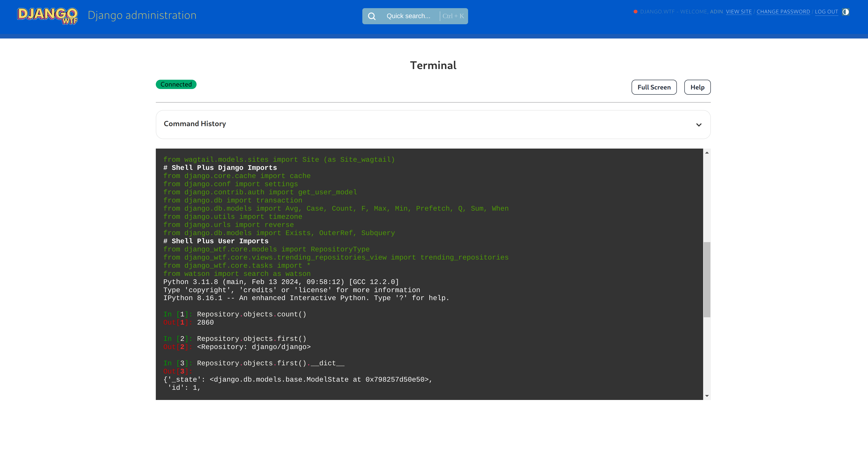This screenshot has width=868, height=467.
Task: Click the green Connected status badge
Action: click(x=176, y=84)
